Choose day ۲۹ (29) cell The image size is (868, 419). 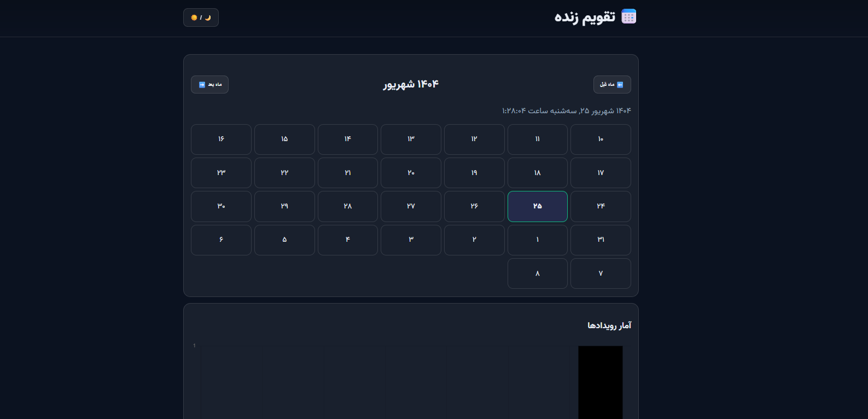coord(284,206)
